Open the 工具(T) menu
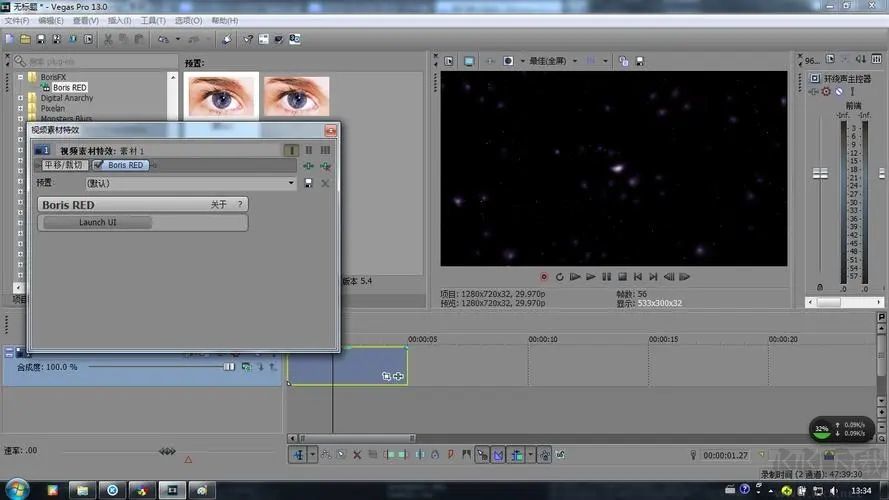The image size is (889, 500). click(x=153, y=20)
